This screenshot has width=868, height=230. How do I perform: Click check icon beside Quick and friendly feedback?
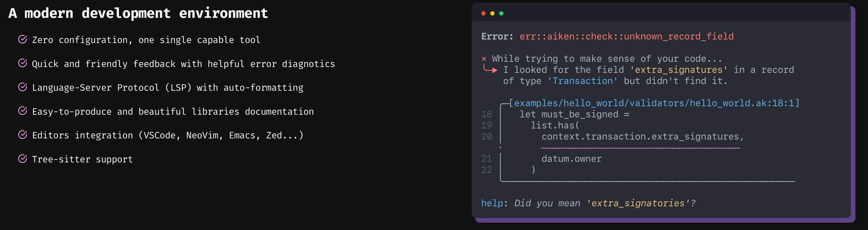click(x=23, y=63)
